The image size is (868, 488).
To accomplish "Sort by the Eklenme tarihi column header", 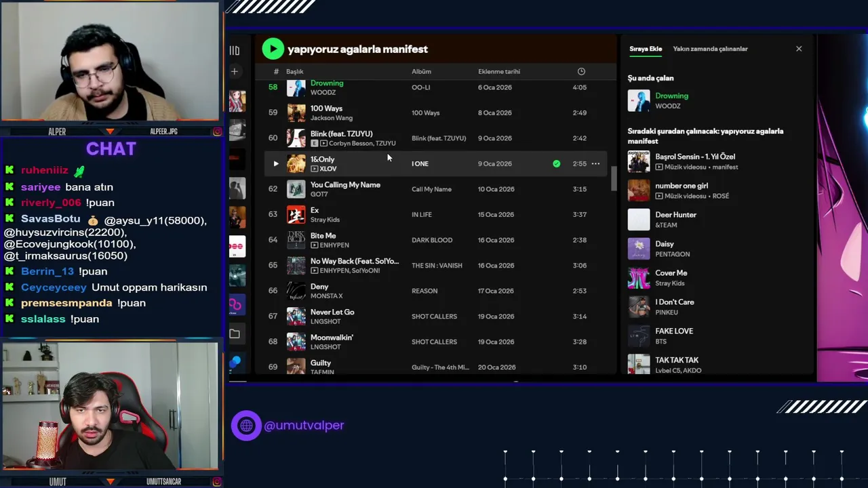I will tap(499, 71).
